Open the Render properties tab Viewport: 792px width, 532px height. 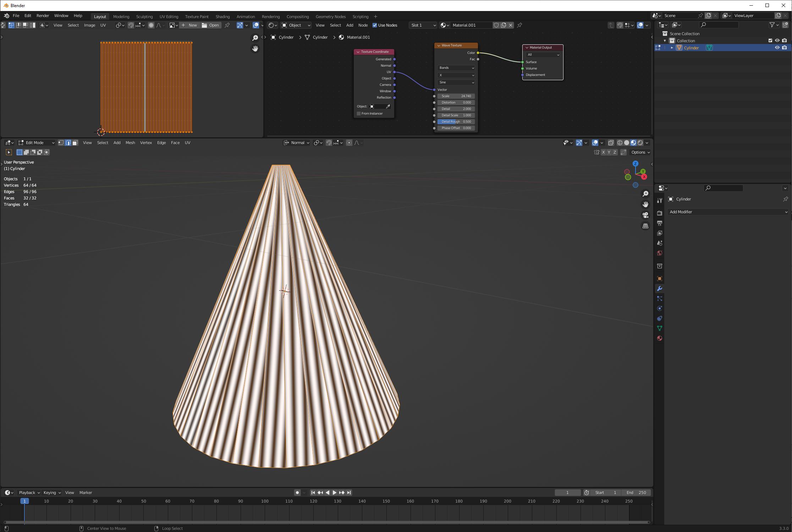pyautogui.click(x=660, y=213)
